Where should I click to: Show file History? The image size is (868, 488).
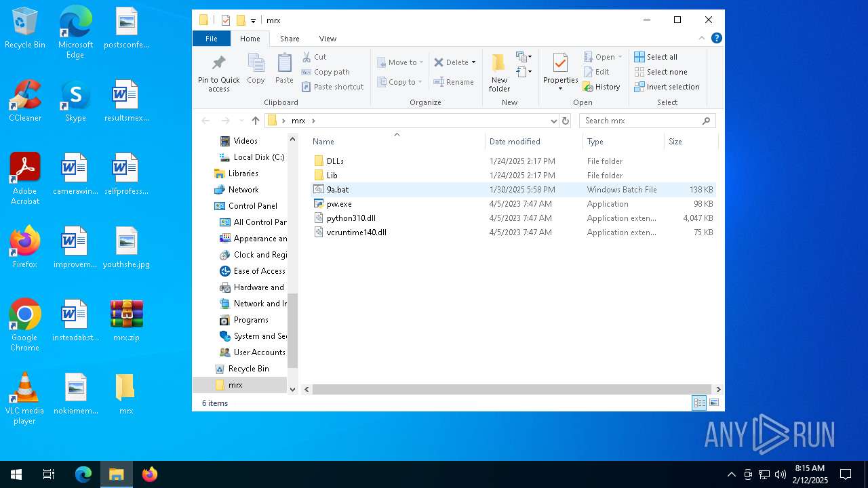(x=602, y=87)
